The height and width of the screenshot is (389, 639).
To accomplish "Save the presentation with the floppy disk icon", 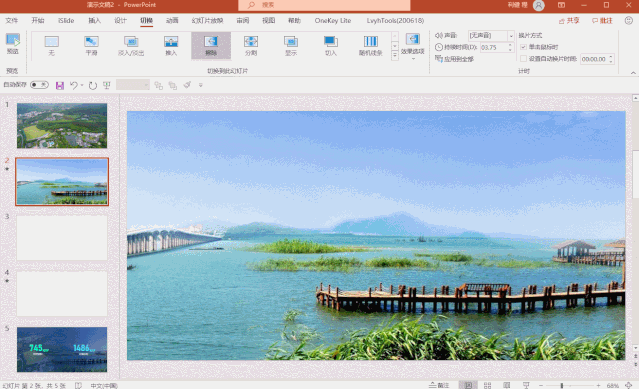I will pos(60,85).
